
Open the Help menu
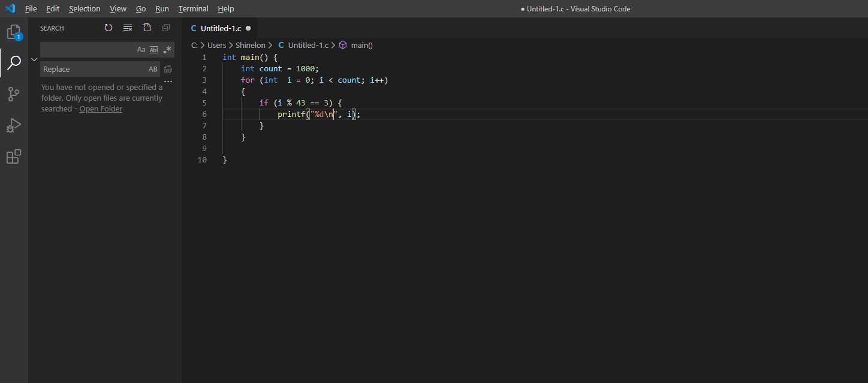click(x=226, y=8)
